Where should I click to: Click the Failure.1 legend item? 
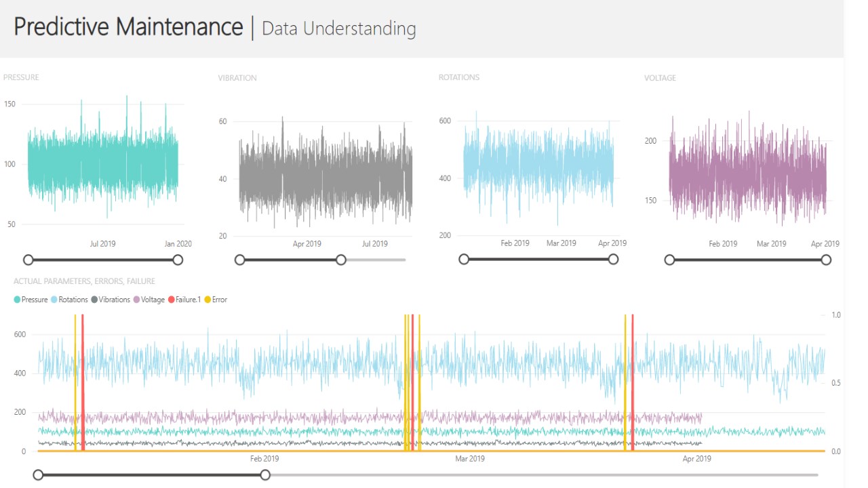pyautogui.click(x=184, y=300)
